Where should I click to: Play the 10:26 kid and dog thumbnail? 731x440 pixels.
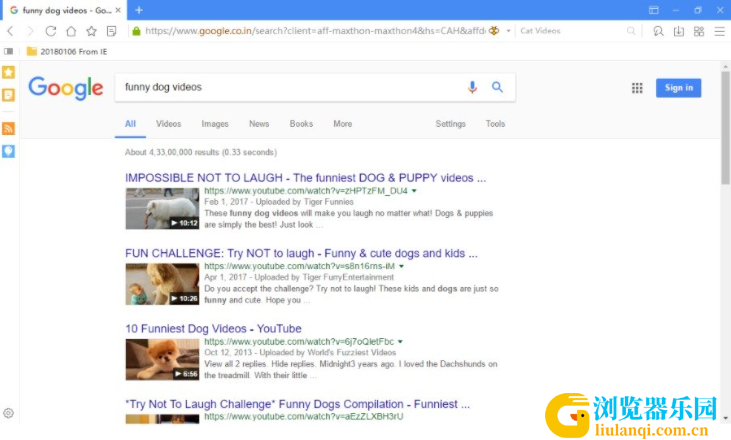(x=162, y=284)
